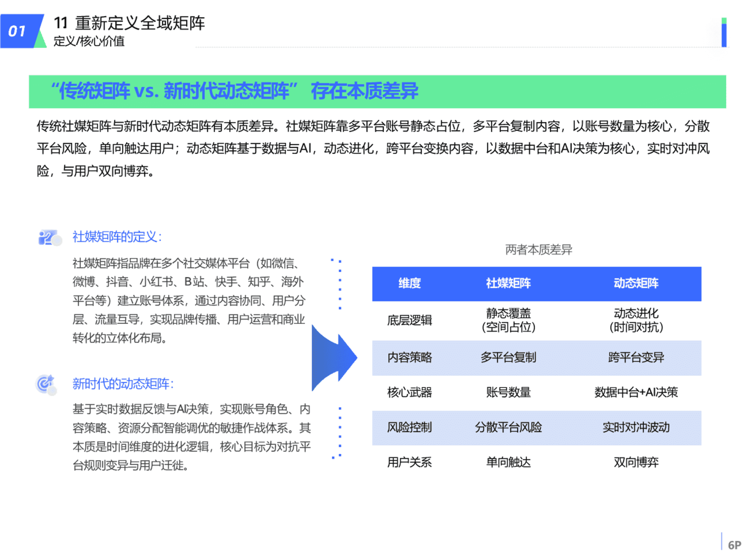Click the question-mark icon beside 社媒矩阵的定义

pos(49,237)
